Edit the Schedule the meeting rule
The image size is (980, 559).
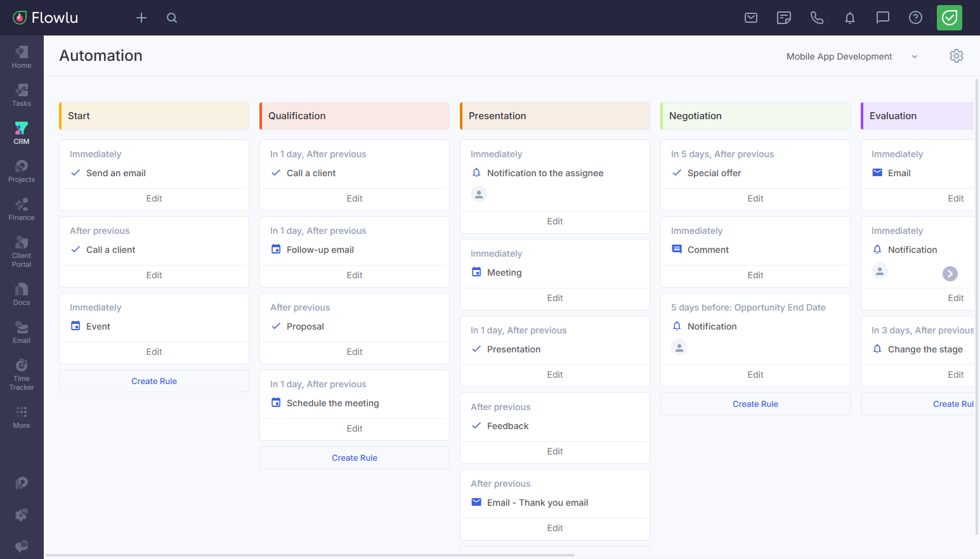coord(355,428)
